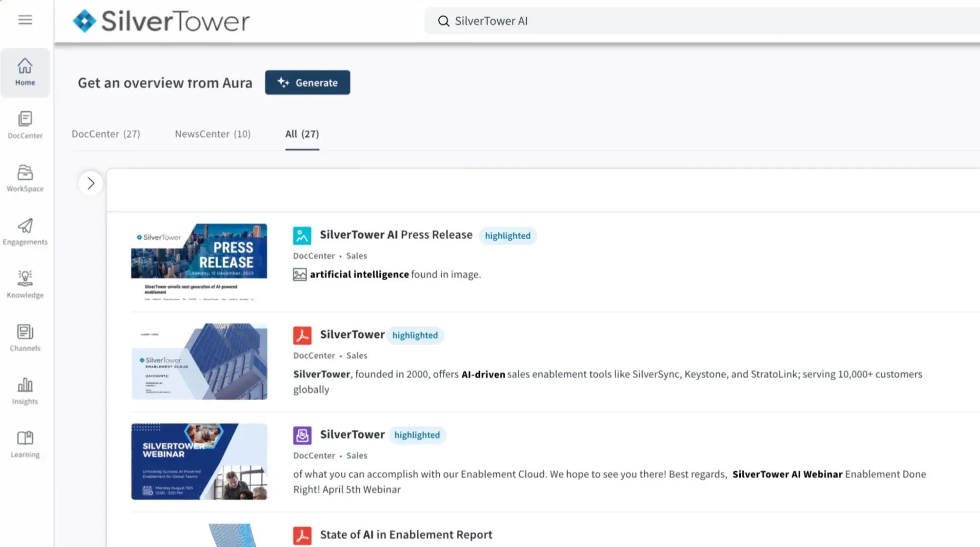The height and width of the screenshot is (547, 980).
Task: Click the highlighted tag on the PDF result
Action: coord(415,336)
